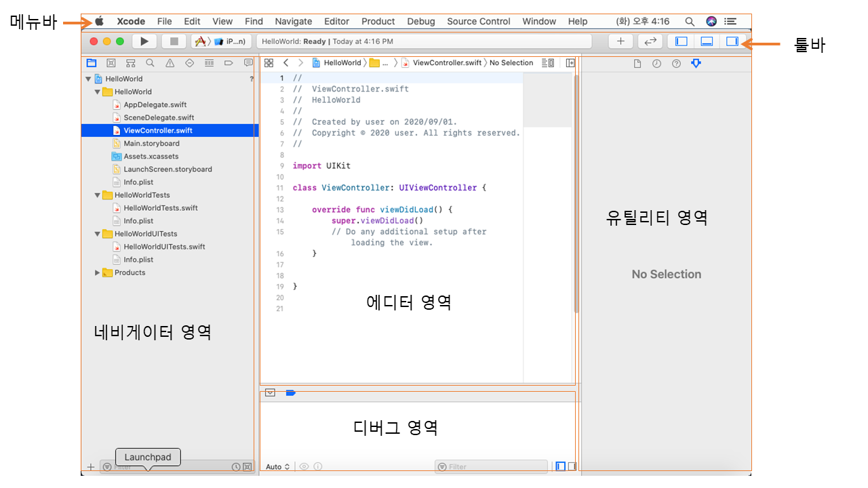The image size is (868, 488).
Task: Click the Run (play) button
Action: [x=144, y=41]
